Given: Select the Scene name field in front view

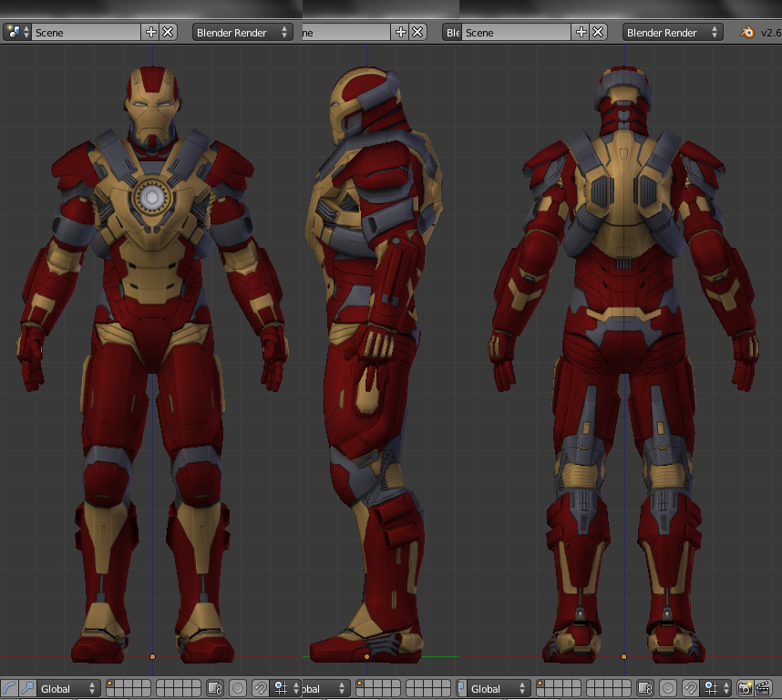Looking at the screenshot, I should click(87, 33).
